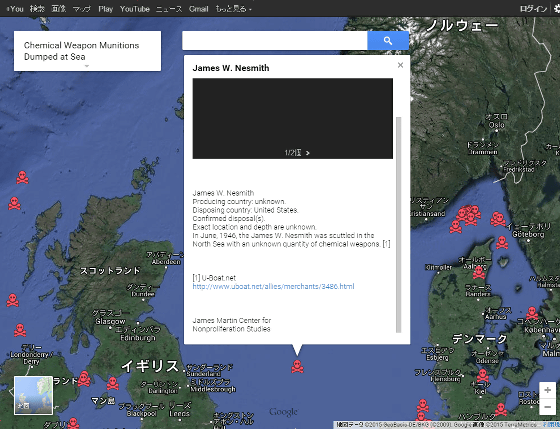560x429 pixels.
Task: Click the ログイン sign-in button
Action: (x=533, y=9)
